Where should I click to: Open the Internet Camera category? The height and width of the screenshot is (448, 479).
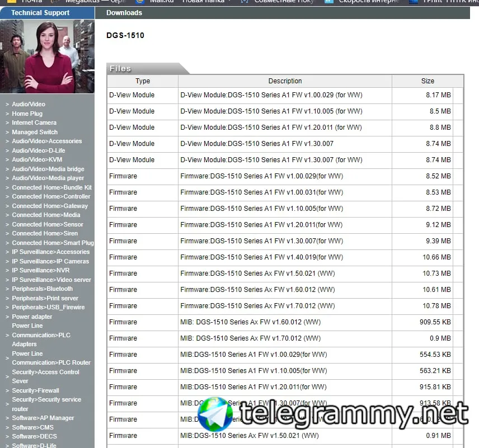34,122
